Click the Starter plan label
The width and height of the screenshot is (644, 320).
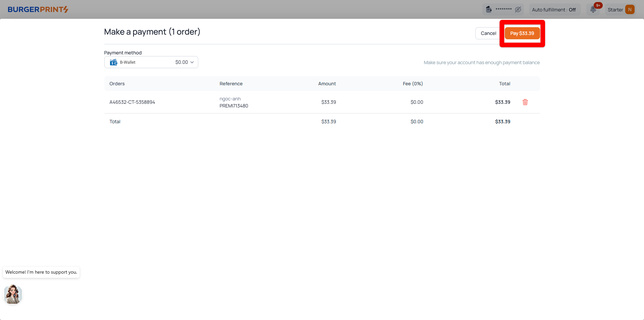pyautogui.click(x=615, y=10)
